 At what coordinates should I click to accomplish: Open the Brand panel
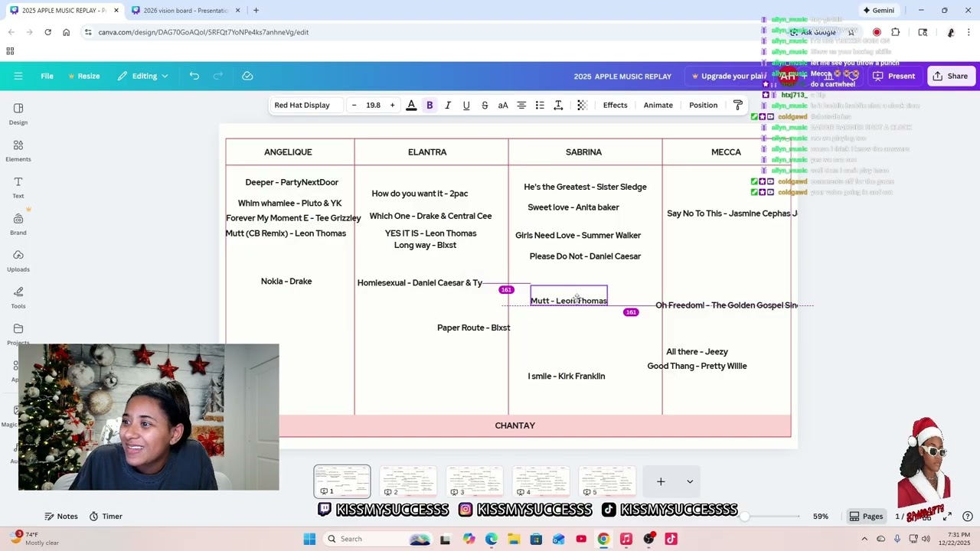(x=18, y=223)
